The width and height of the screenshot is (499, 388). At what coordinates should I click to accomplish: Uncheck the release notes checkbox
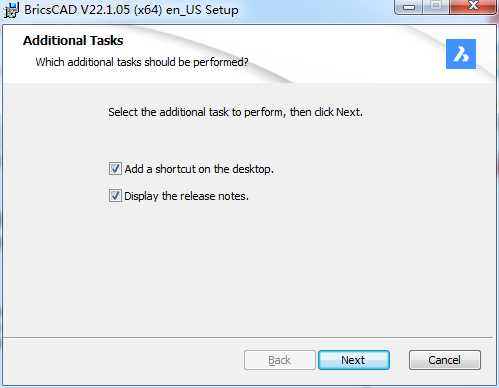(x=115, y=196)
